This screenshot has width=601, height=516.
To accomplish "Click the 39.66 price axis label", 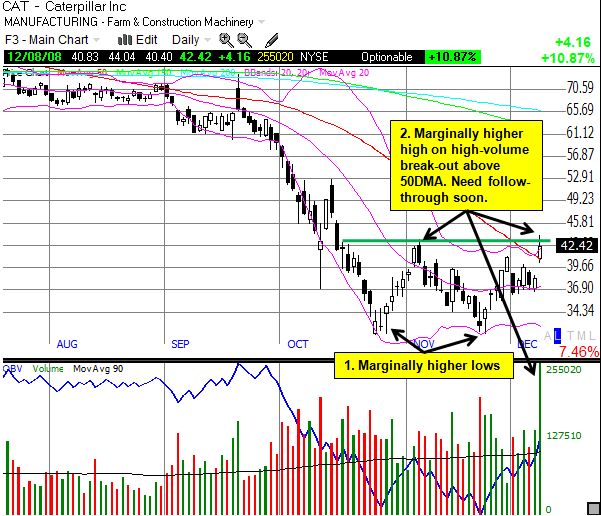I will [580, 265].
